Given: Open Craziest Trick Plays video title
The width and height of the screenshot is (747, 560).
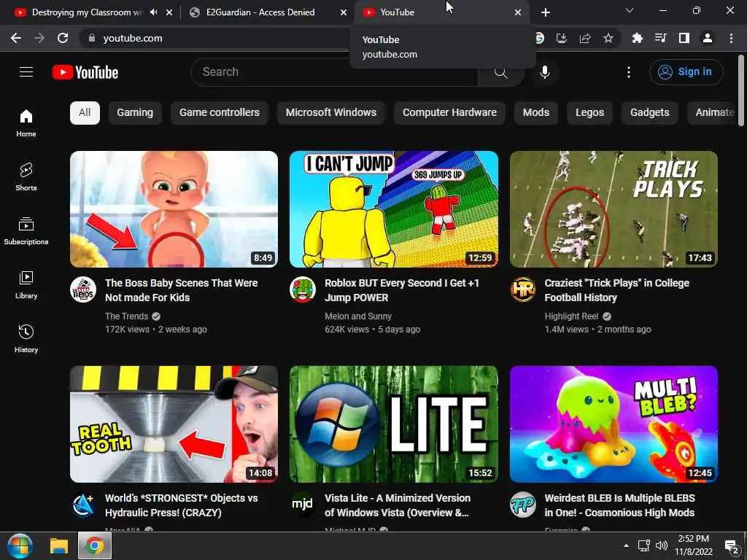Looking at the screenshot, I should (617, 290).
